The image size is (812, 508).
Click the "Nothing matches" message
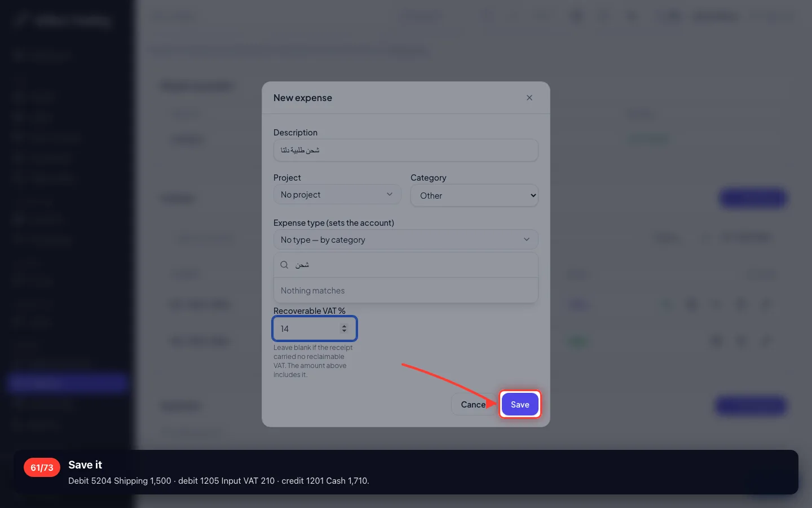pyautogui.click(x=312, y=291)
